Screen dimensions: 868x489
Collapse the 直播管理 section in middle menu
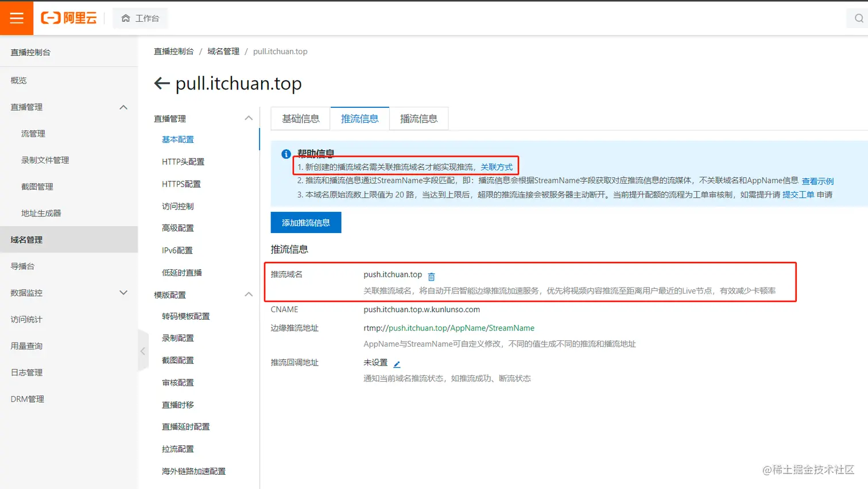point(249,118)
